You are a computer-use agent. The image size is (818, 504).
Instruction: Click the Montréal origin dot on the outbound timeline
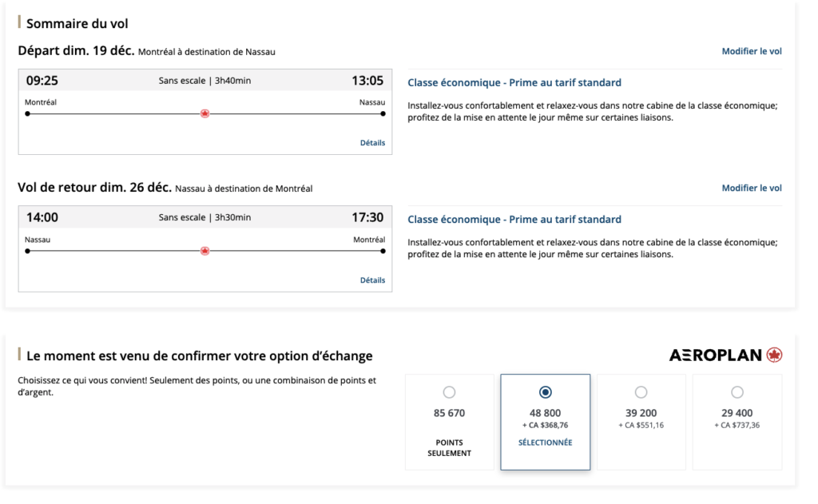27,114
